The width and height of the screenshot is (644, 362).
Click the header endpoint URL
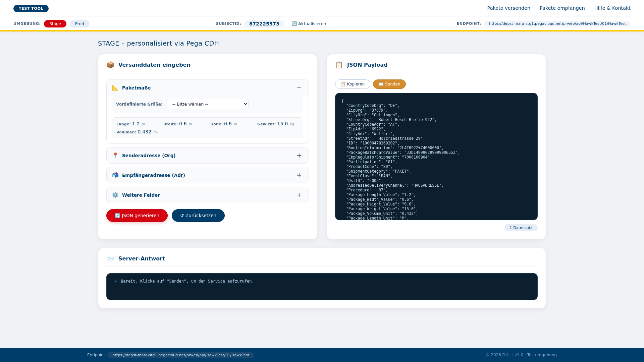pyautogui.click(x=557, y=24)
